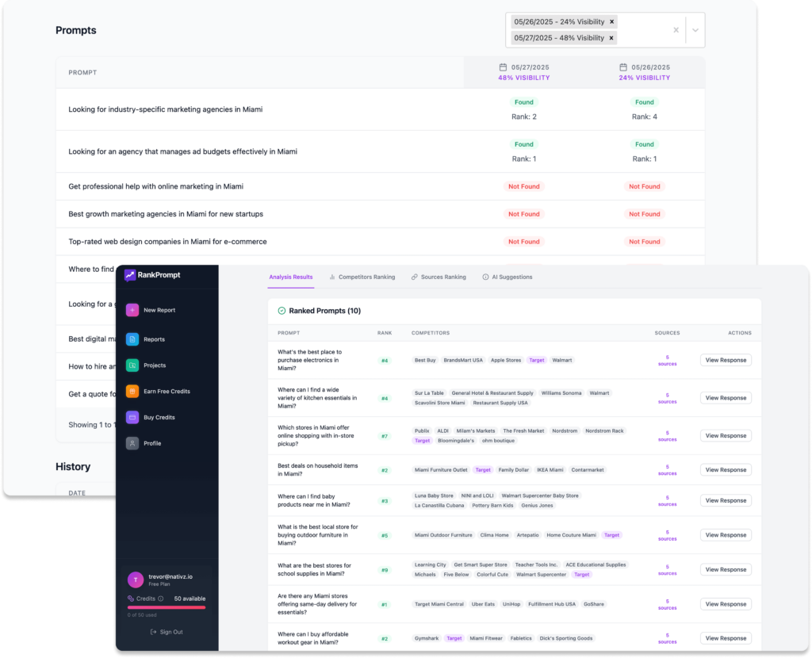The image size is (812, 658).
Task: Click 'Top-rated web design companies in Miami for e-commerce'
Action: coord(168,242)
